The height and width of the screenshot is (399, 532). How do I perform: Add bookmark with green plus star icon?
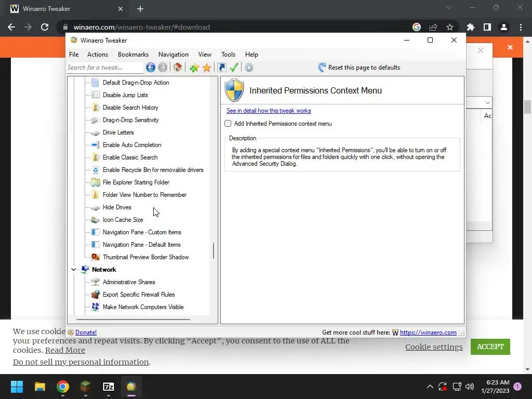(x=194, y=68)
